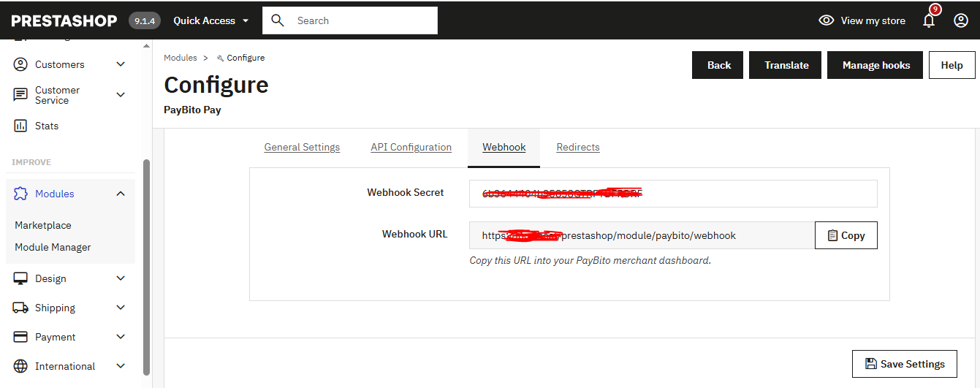
Task: Switch to the API Configuration tab
Action: (411, 147)
